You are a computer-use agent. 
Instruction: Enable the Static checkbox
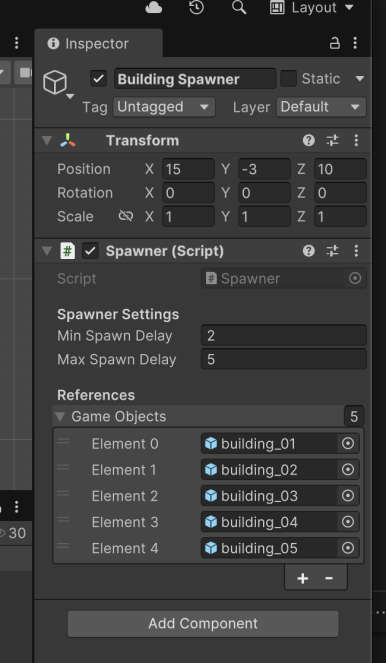coord(288,79)
